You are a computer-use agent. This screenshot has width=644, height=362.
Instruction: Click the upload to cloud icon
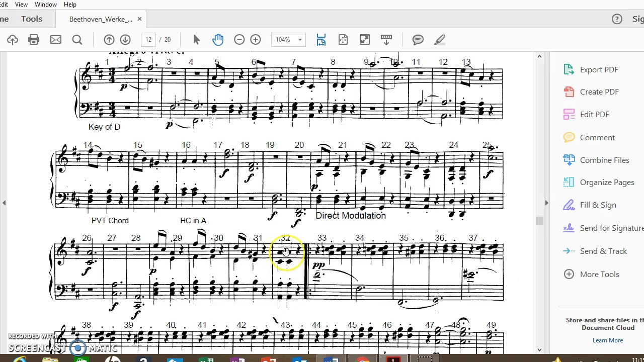(x=13, y=40)
